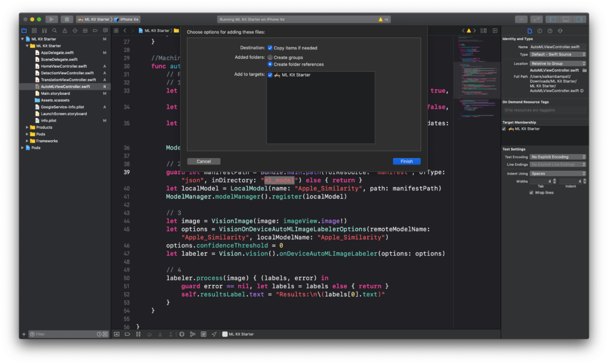Uncheck 'Copy items if needed' checkbox

(x=270, y=48)
